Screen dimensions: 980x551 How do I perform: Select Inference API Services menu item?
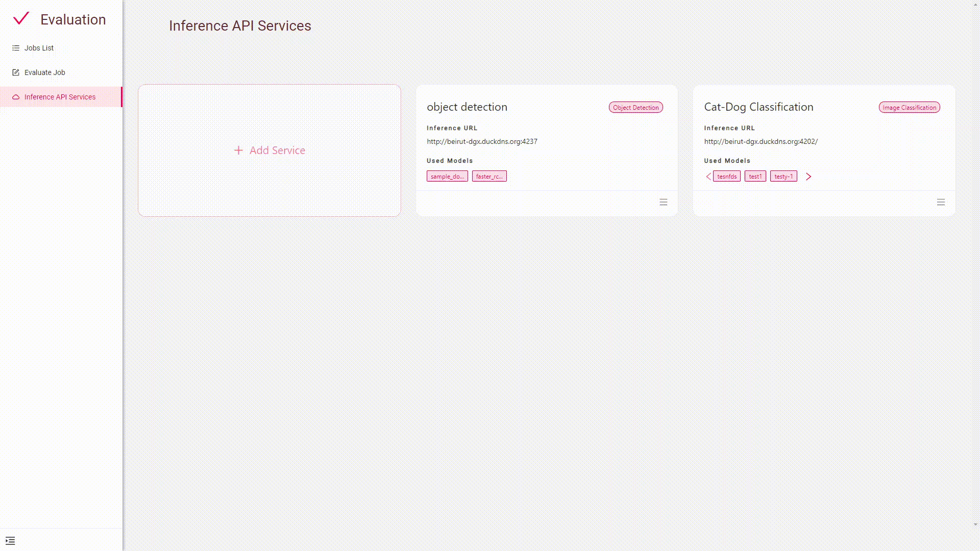60,97
